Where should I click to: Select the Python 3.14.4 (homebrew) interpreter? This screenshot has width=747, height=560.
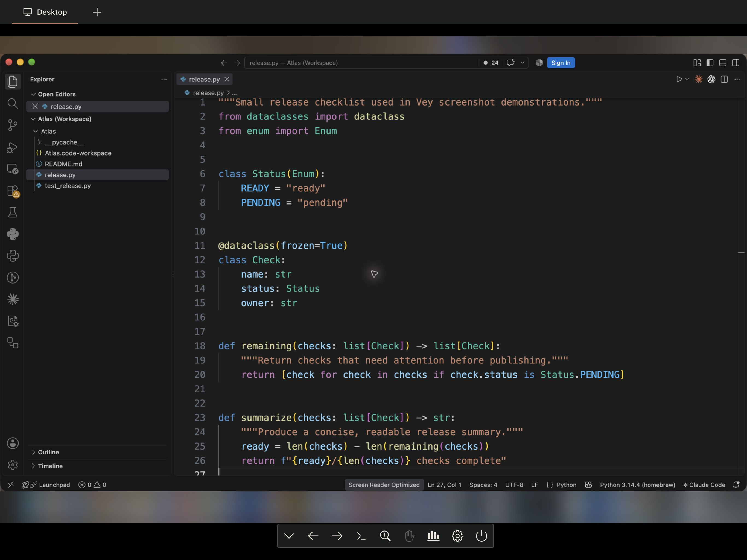[637, 485]
